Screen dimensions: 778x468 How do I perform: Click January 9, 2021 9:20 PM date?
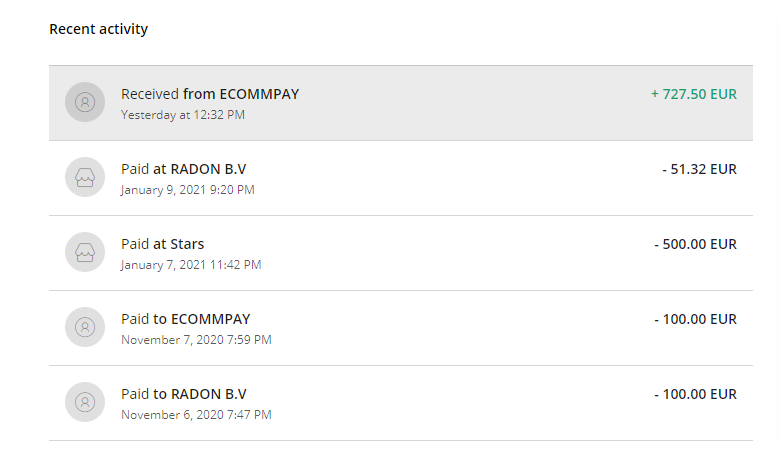[x=188, y=190]
